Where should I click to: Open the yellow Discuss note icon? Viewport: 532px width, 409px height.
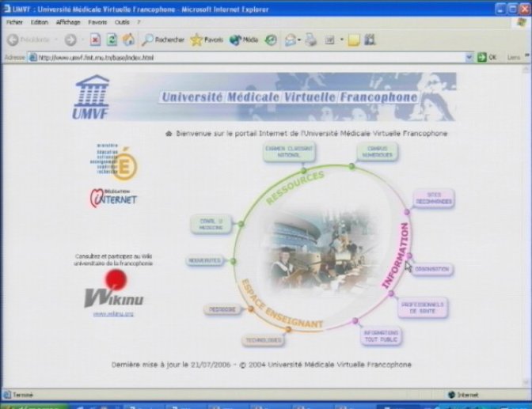coord(354,40)
